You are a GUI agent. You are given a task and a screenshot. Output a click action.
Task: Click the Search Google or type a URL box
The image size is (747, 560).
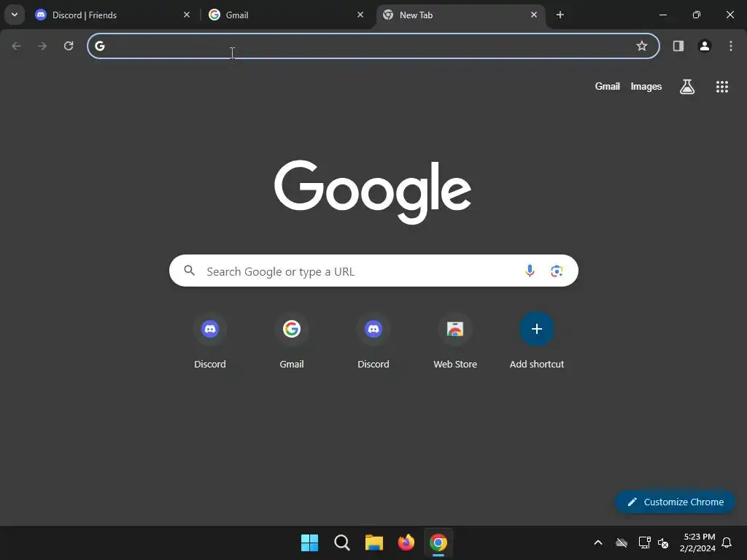pyautogui.click(x=373, y=271)
